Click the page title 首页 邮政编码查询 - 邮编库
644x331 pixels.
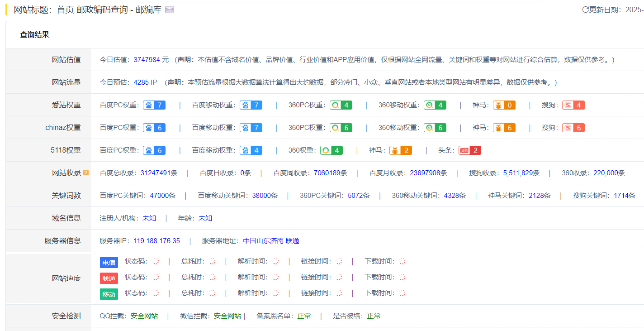[x=109, y=10]
